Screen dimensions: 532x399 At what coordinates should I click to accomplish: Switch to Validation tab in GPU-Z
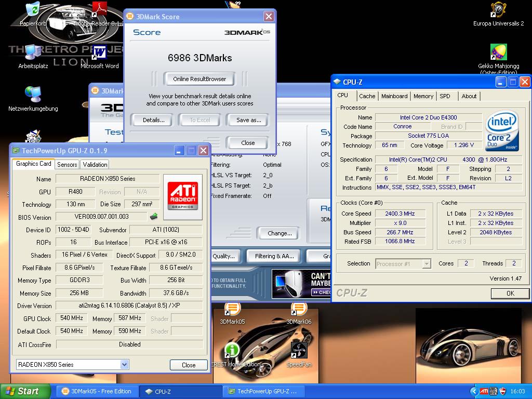click(x=95, y=165)
